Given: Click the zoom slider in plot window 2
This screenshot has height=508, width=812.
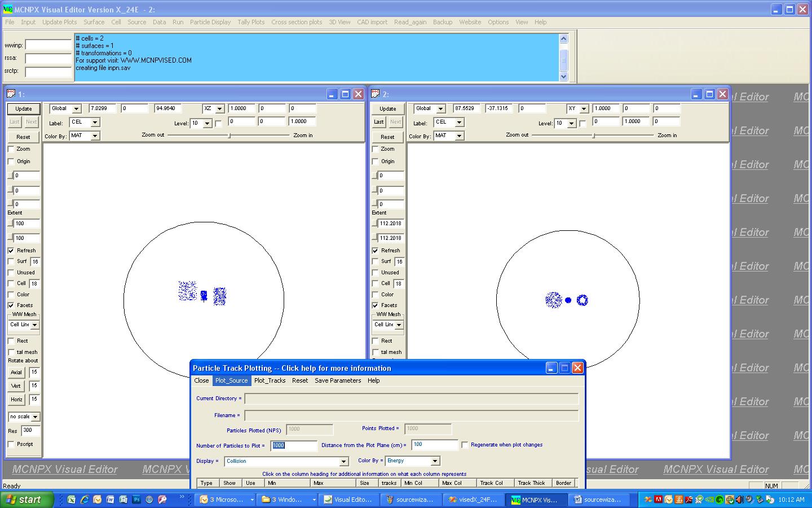Looking at the screenshot, I should pos(593,135).
